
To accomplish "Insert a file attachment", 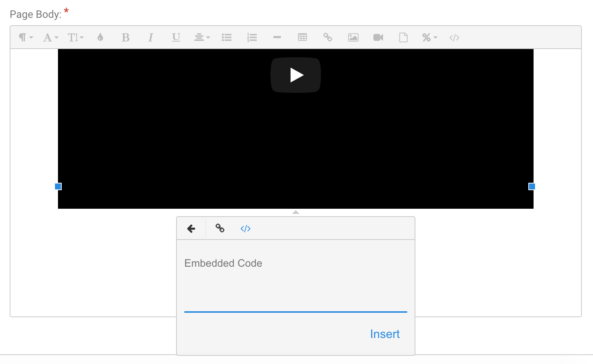I will pyautogui.click(x=404, y=38).
